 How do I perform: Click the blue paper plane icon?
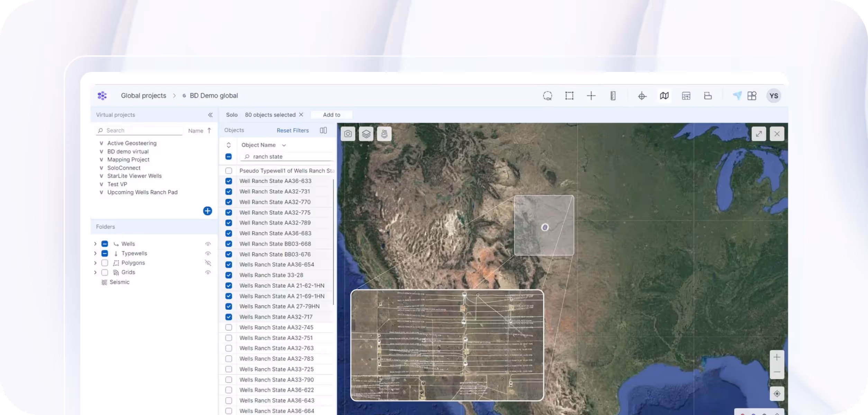coord(737,96)
